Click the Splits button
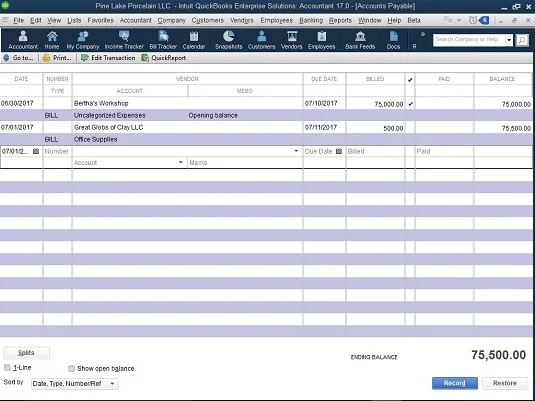 (26, 353)
